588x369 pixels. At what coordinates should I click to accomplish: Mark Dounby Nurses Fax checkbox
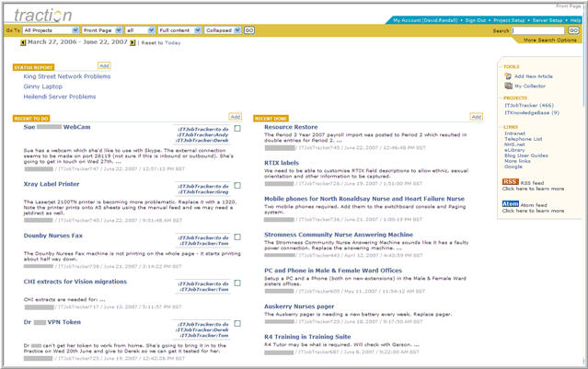point(237,237)
